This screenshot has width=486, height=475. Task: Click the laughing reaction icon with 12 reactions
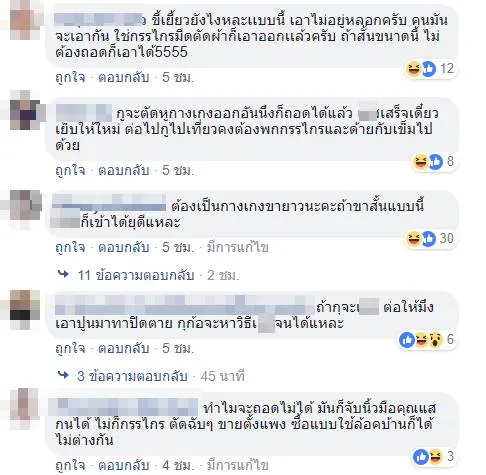pos(414,69)
